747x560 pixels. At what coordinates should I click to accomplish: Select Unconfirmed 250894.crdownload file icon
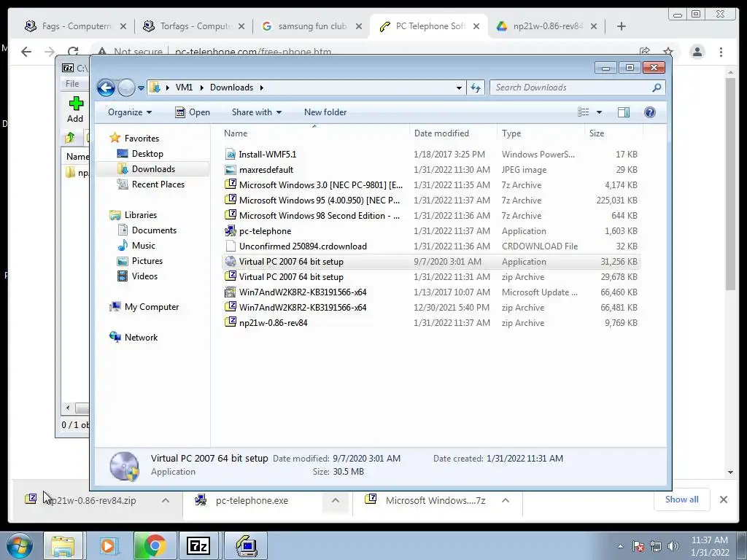(x=231, y=246)
